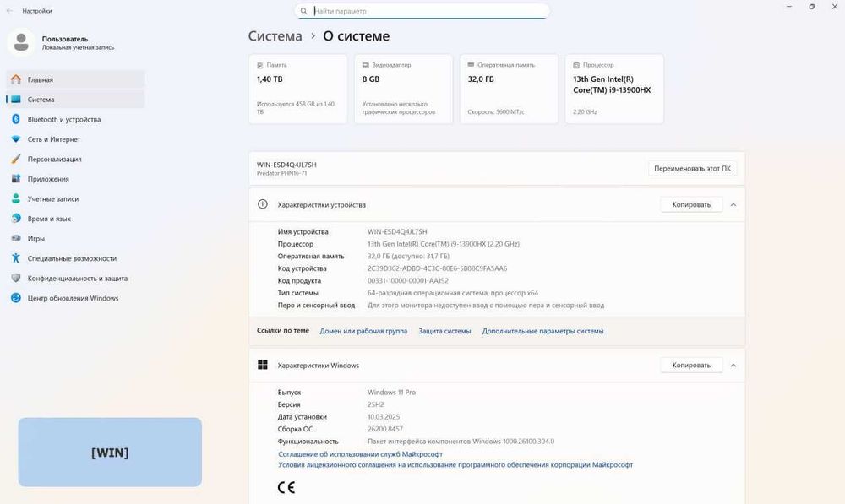Click the Оперативная память card icon
Image resolution: width=845 pixels, height=504 pixels.
pos(471,65)
